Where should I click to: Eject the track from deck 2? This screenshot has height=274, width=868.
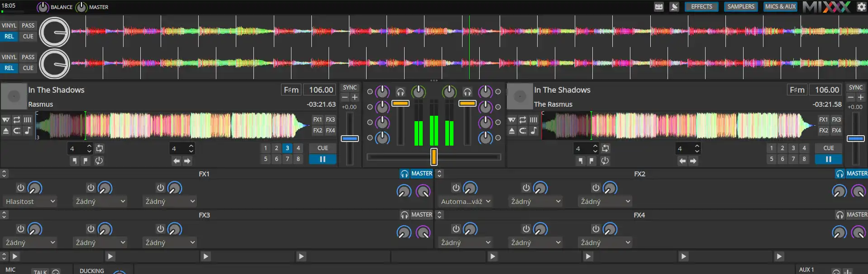coord(512,131)
